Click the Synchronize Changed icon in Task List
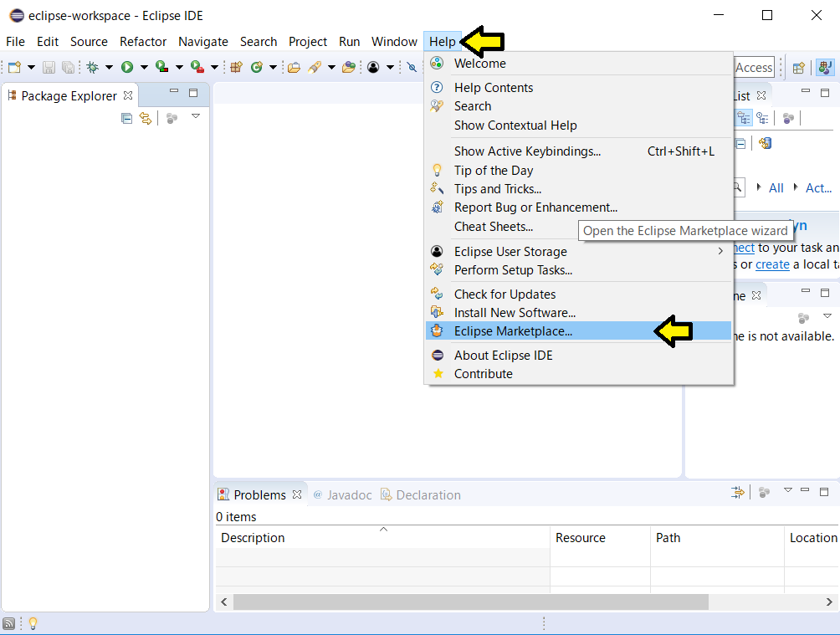 click(765, 143)
